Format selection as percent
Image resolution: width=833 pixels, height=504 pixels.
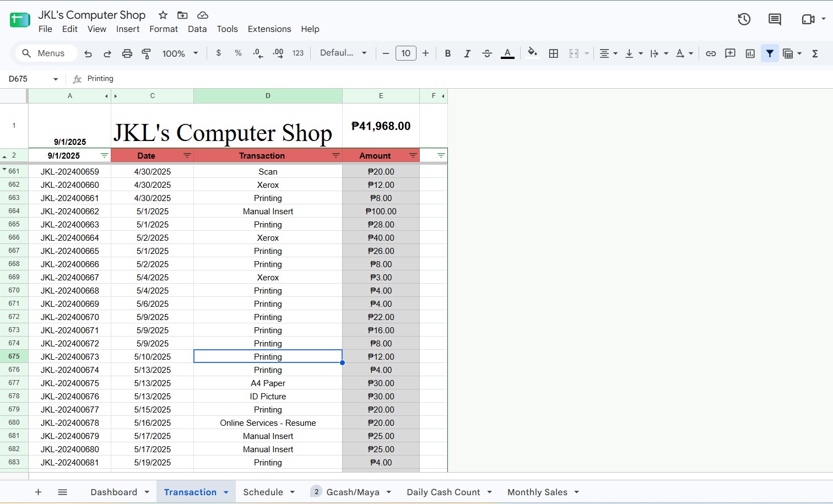pos(238,53)
